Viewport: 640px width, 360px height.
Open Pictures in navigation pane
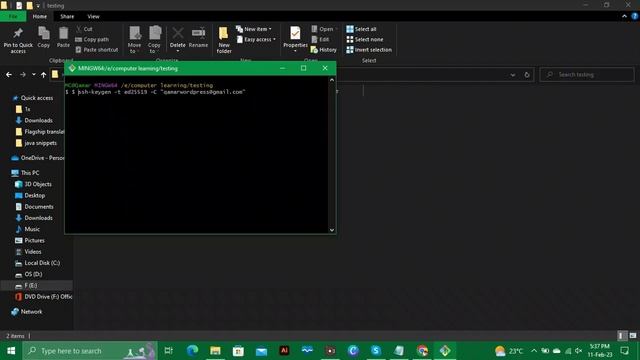(x=30, y=240)
